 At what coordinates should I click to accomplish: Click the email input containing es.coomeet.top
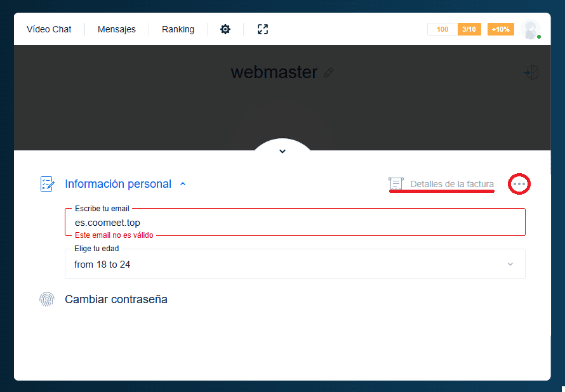click(x=295, y=222)
